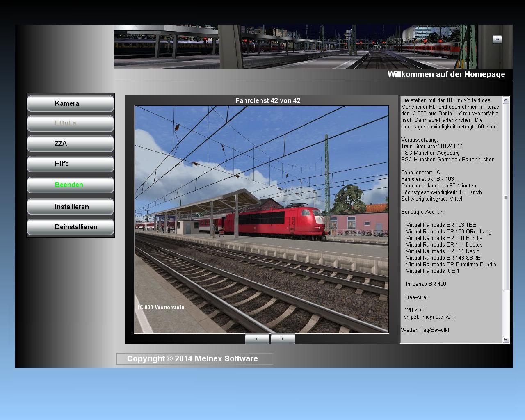Click the 'Schwierigkeitsgrad: Mittel' line
Viewport: 525px width, 420px height.
point(431,199)
